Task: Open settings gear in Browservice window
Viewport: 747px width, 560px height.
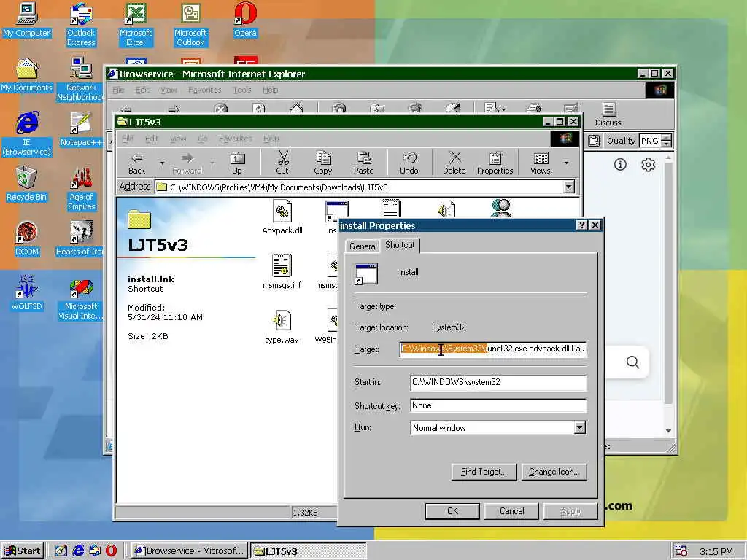Action: (648, 164)
